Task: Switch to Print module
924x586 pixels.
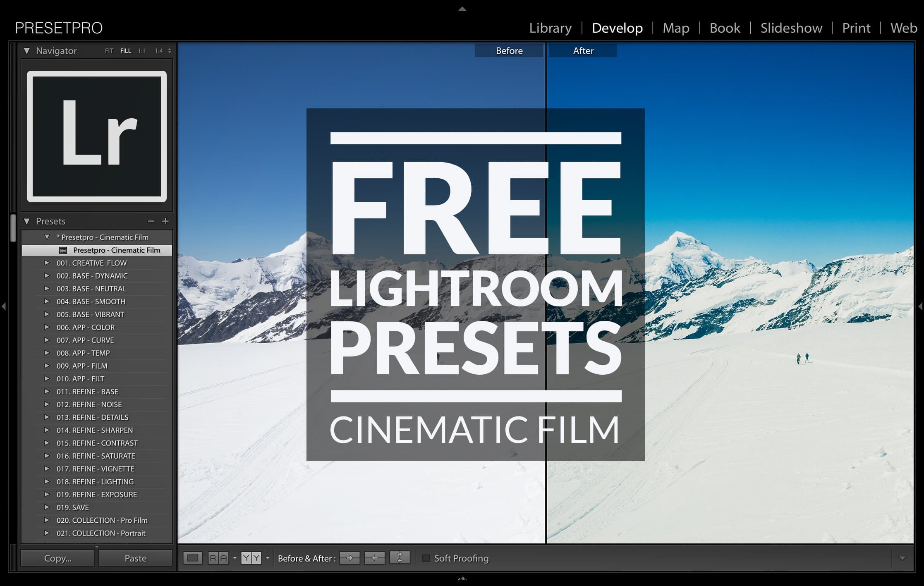Action: (x=856, y=28)
